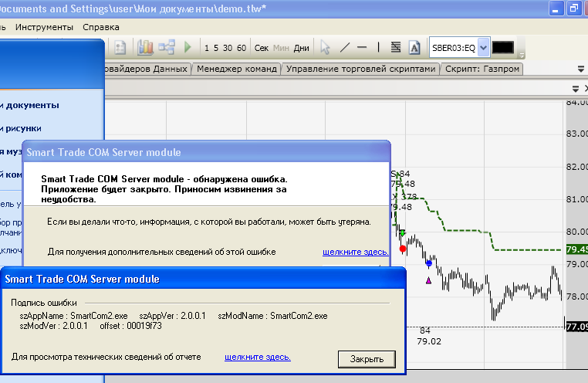The height and width of the screenshot is (383, 588).
Task: Select the 30 interval button
Action: click(x=227, y=48)
